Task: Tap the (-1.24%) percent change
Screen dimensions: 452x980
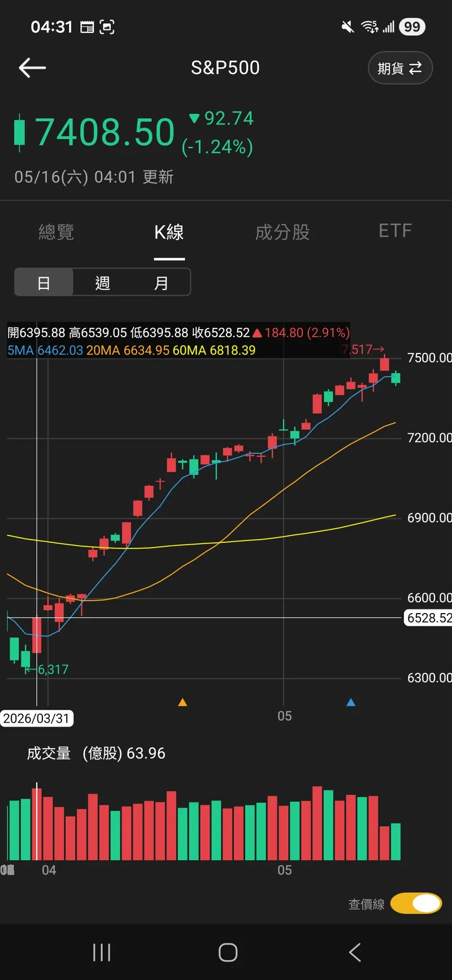Action: pos(218,147)
